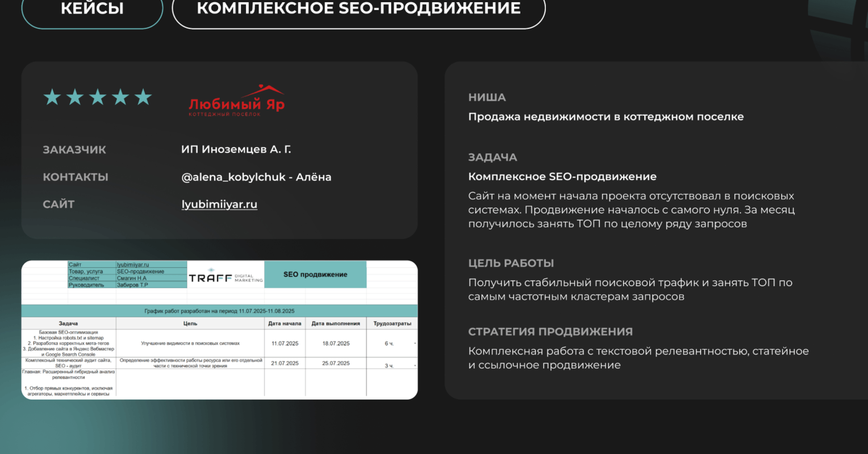The width and height of the screenshot is (868, 454).
Task: Click the 'Цель' column header in spreadsheet
Action: (190, 323)
